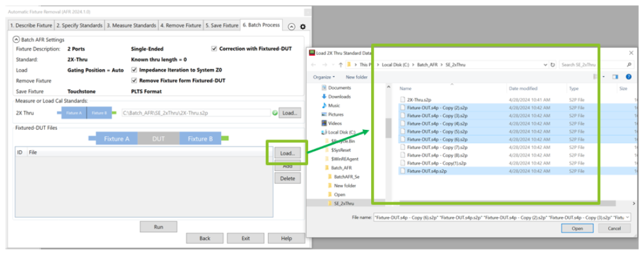This screenshot has width=644, height=254.
Task: Click the Run button
Action: 158,227
